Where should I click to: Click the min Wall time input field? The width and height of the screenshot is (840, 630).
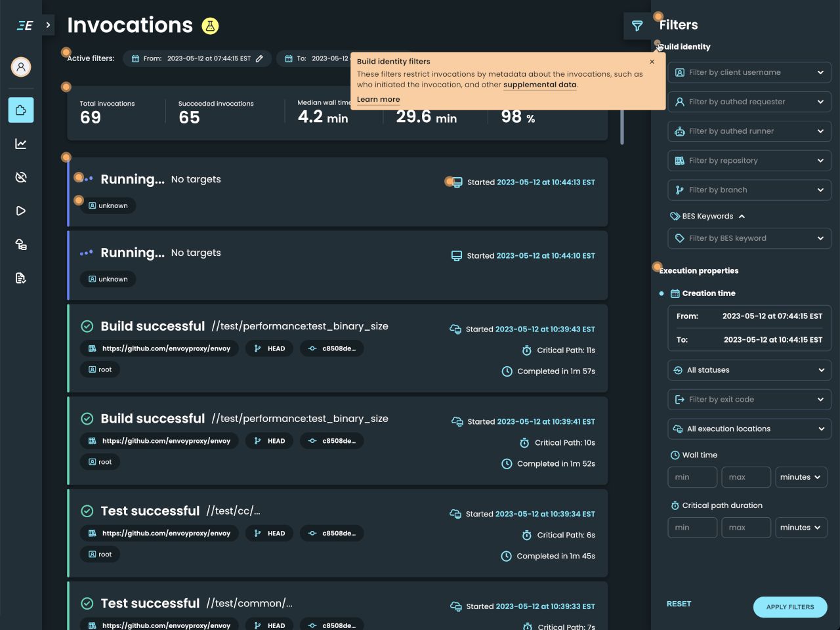[692, 477]
